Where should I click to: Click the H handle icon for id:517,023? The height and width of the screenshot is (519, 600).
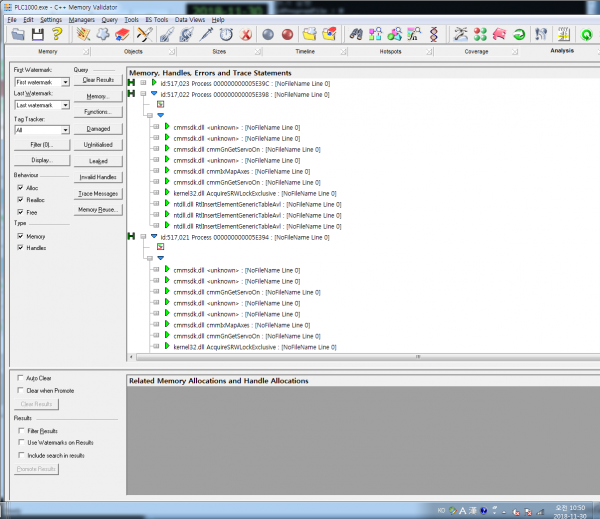(131, 83)
